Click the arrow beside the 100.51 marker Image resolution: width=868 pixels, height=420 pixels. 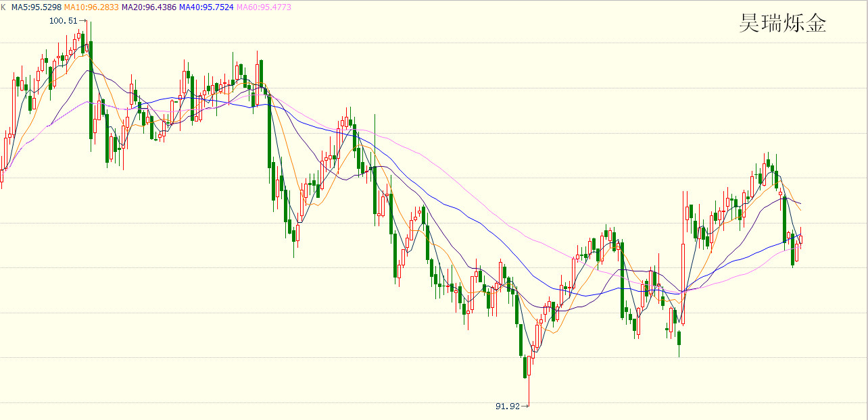point(83,21)
